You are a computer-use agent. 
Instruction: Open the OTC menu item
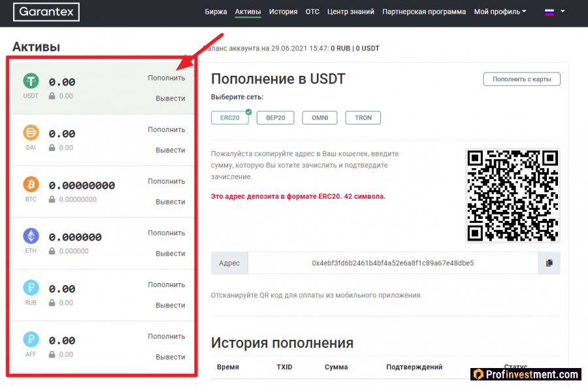pyautogui.click(x=312, y=12)
